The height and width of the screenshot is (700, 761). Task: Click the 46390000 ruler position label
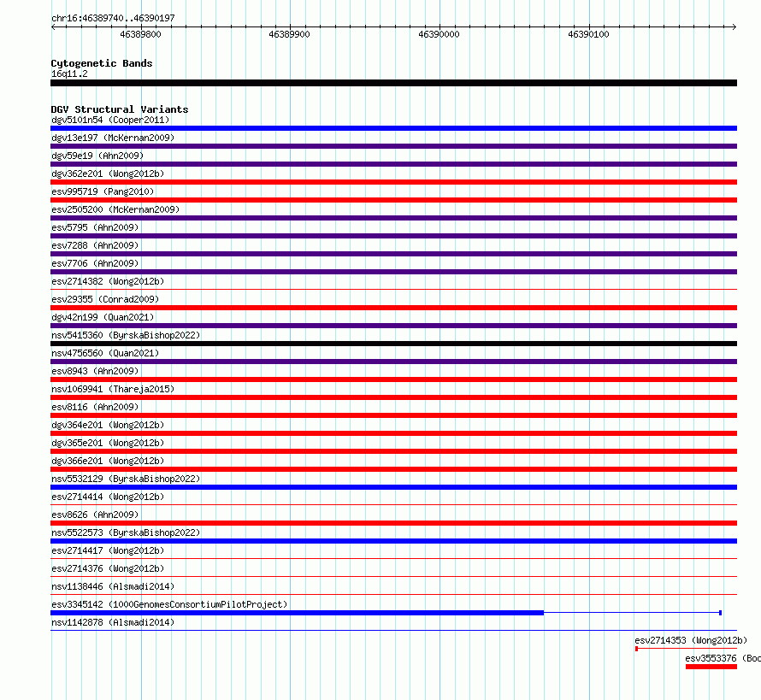click(x=439, y=34)
